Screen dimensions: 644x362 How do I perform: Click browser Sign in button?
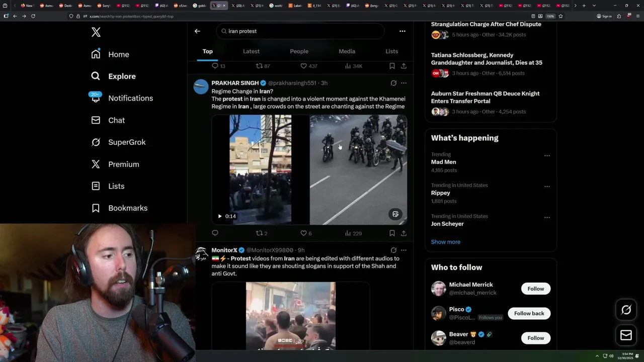coord(604,16)
